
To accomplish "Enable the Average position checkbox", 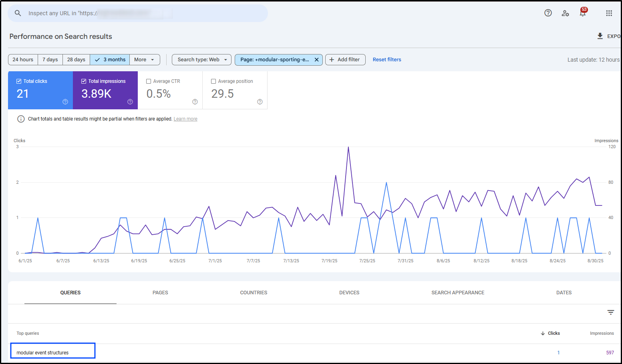I will tap(213, 81).
